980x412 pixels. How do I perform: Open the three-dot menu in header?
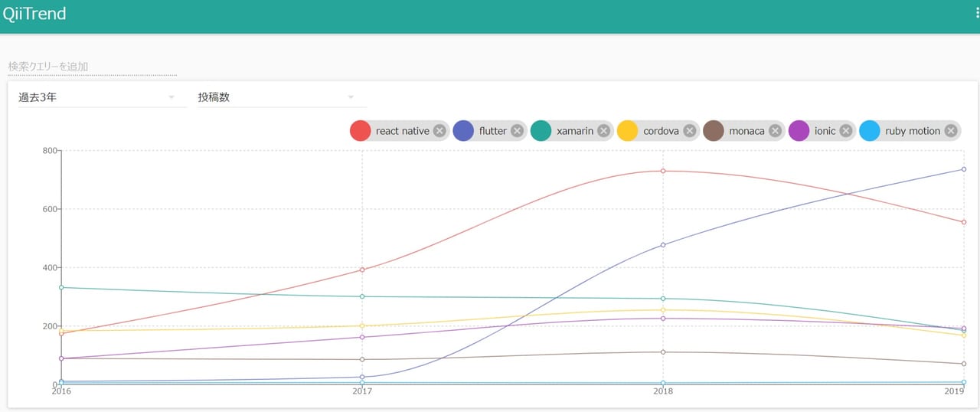click(x=977, y=14)
